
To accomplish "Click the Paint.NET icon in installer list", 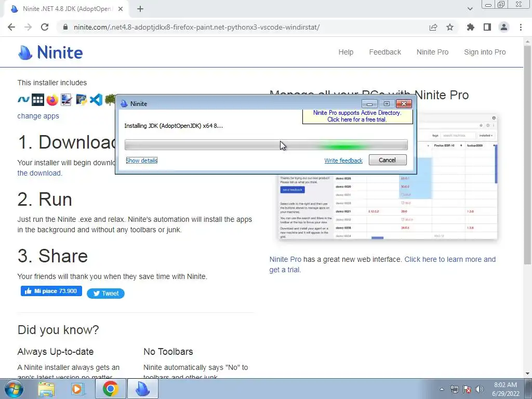I will 66,100.
